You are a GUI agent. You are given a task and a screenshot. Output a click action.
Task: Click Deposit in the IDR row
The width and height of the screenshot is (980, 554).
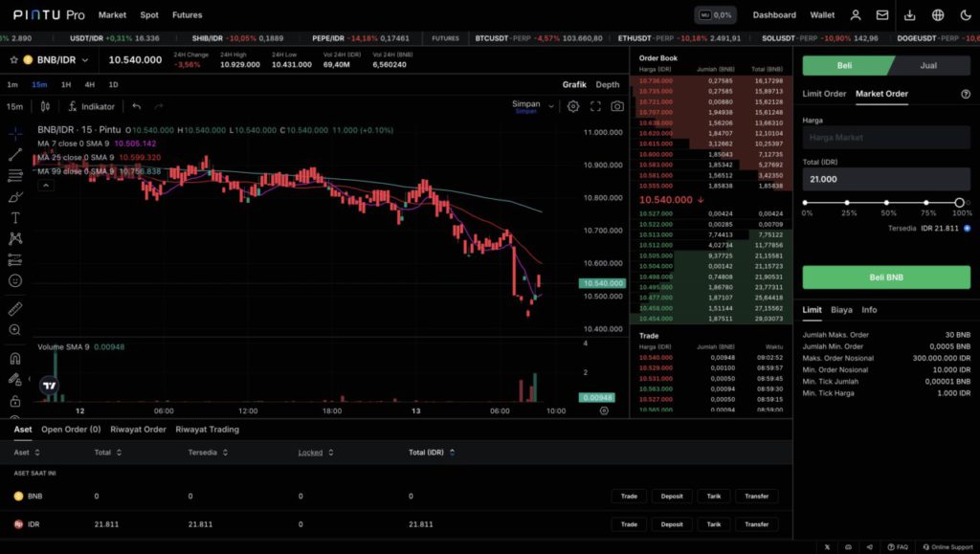coord(672,524)
